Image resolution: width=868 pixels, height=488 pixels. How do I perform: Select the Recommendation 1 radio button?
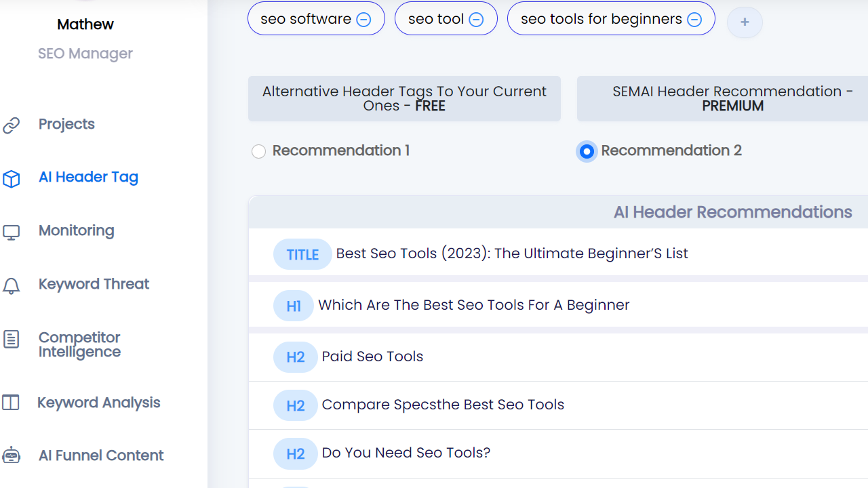point(258,151)
